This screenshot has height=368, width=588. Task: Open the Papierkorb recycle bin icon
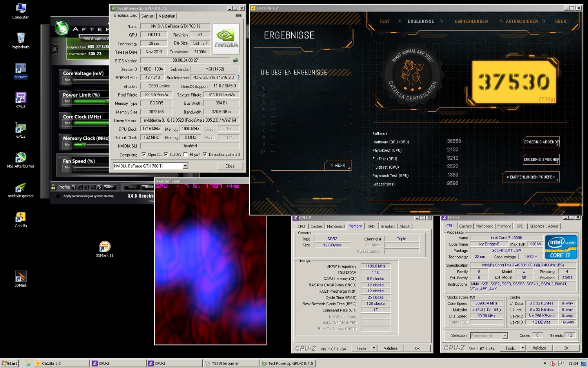coord(20,40)
